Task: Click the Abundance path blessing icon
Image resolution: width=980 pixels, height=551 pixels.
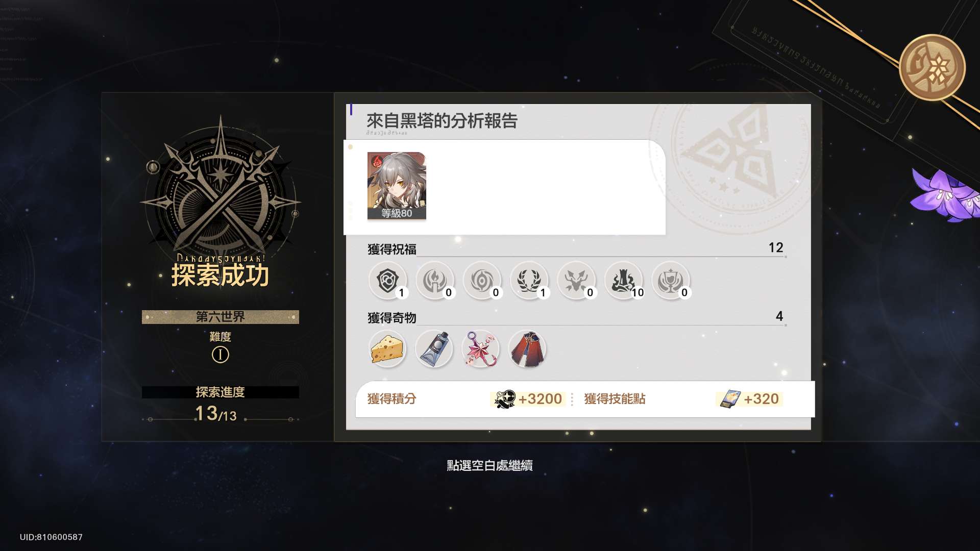Action: pos(529,280)
